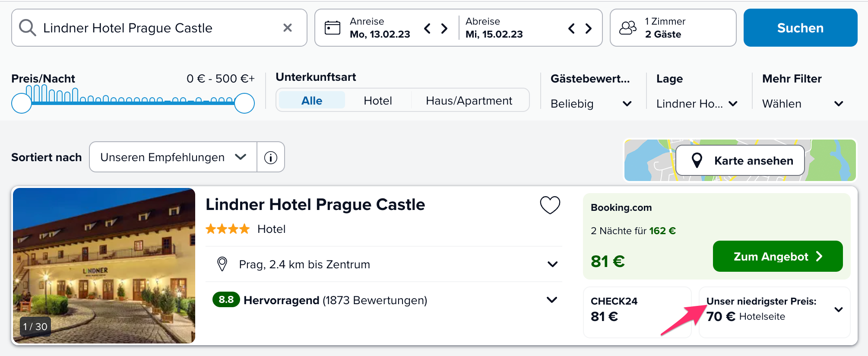This screenshot has height=356, width=868.
Task: Open guests and rooms selector
Action: [672, 28]
